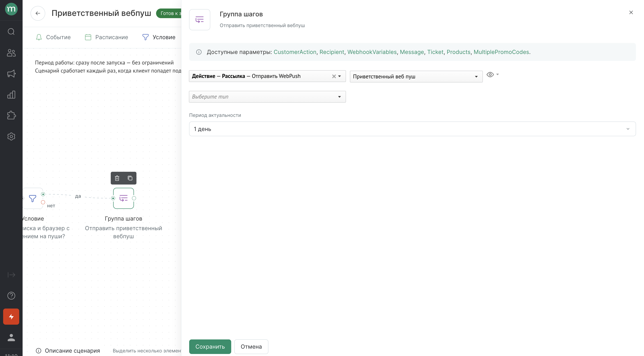Viewport: 644px width, 356px height.
Task: Expand the arrow next to eye icon
Action: (498, 74)
